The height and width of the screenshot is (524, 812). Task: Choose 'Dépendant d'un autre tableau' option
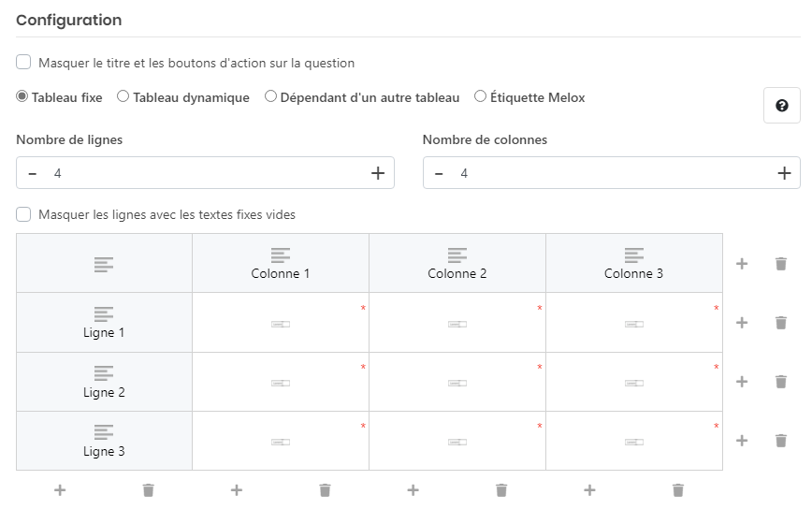tap(270, 96)
